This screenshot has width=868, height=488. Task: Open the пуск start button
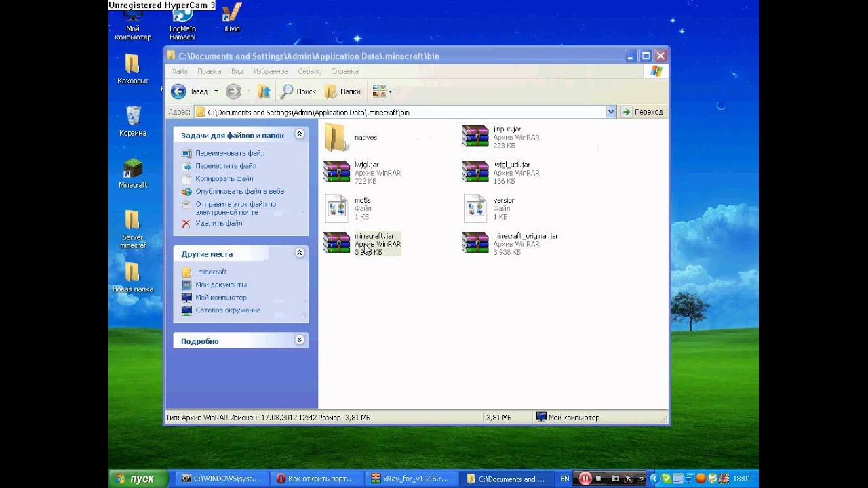click(138, 479)
